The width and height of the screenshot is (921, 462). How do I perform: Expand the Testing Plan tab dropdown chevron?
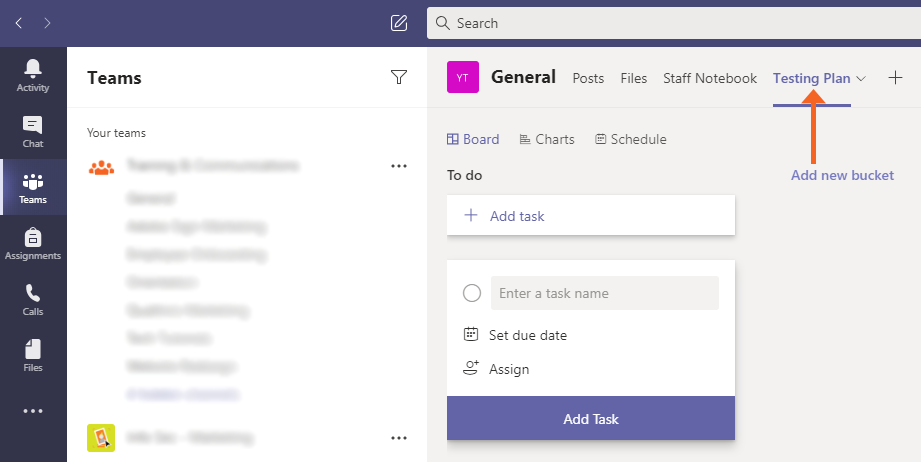(861, 78)
